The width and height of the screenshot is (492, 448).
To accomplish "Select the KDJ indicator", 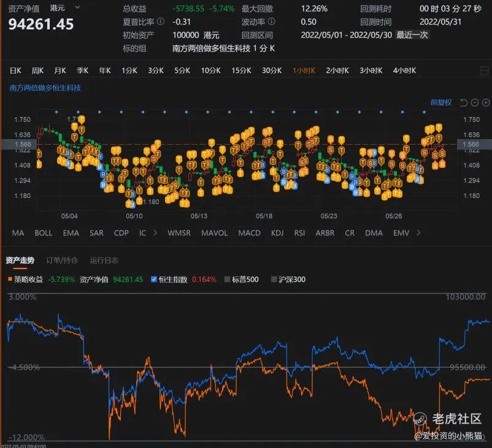I will pos(277,233).
